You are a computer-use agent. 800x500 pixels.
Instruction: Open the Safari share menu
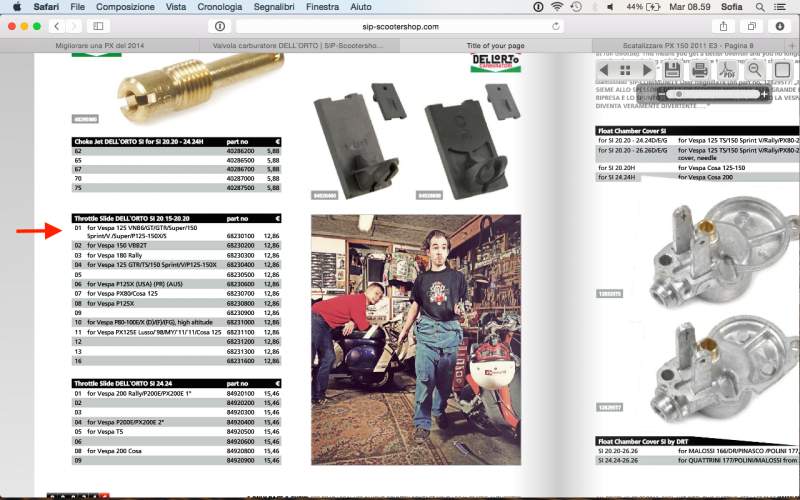click(x=723, y=26)
